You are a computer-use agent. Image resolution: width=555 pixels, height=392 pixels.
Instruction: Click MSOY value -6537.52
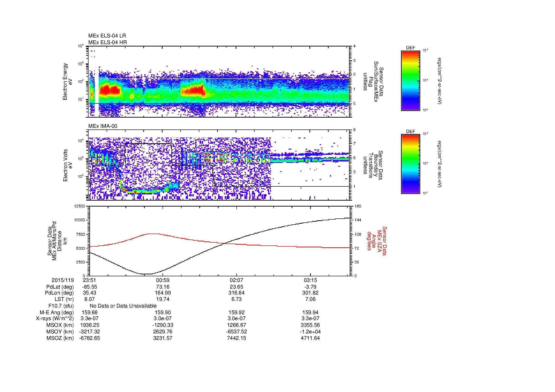(236, 332)
